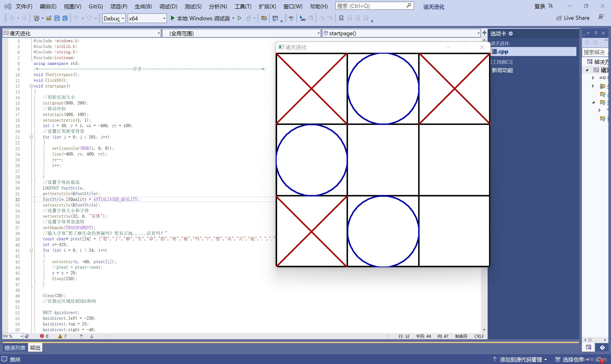
Task: Click the Visual Studio logo icon
Action: [8, 6]
